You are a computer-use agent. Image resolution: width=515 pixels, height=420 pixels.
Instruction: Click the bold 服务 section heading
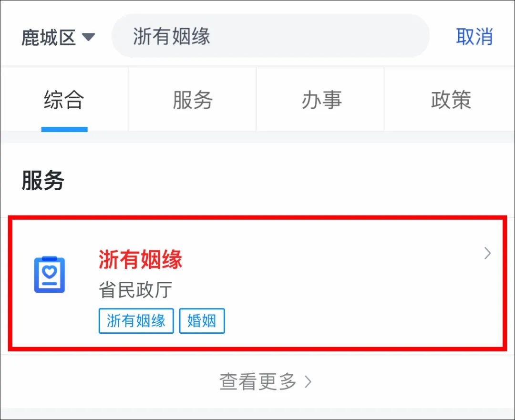pos(43,180)
